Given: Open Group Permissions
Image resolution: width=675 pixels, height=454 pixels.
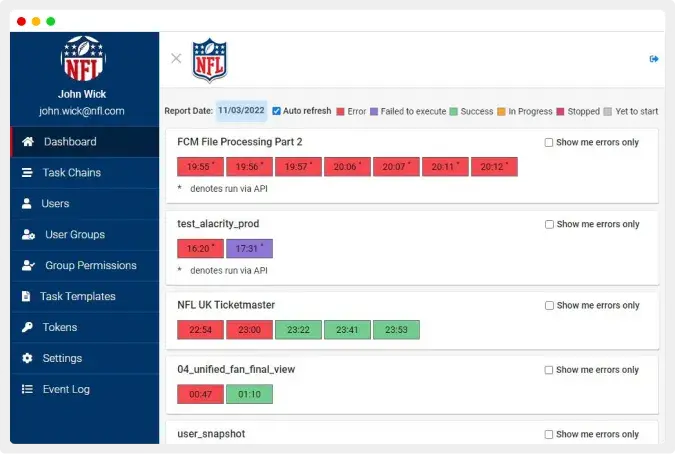Looking at the screenshot, I should coord(84,266).
